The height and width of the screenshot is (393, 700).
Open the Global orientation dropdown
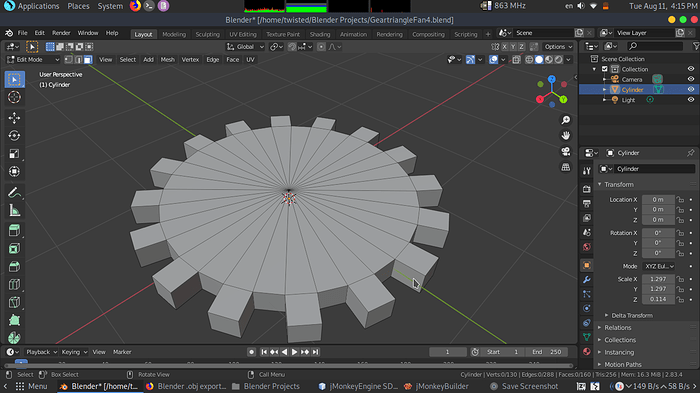tap(245, 46)
